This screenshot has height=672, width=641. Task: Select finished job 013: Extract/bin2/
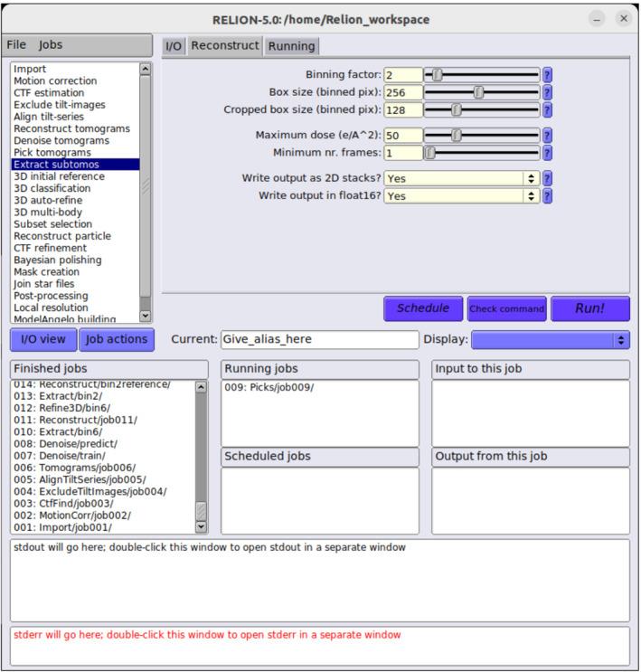click(103, 396)
